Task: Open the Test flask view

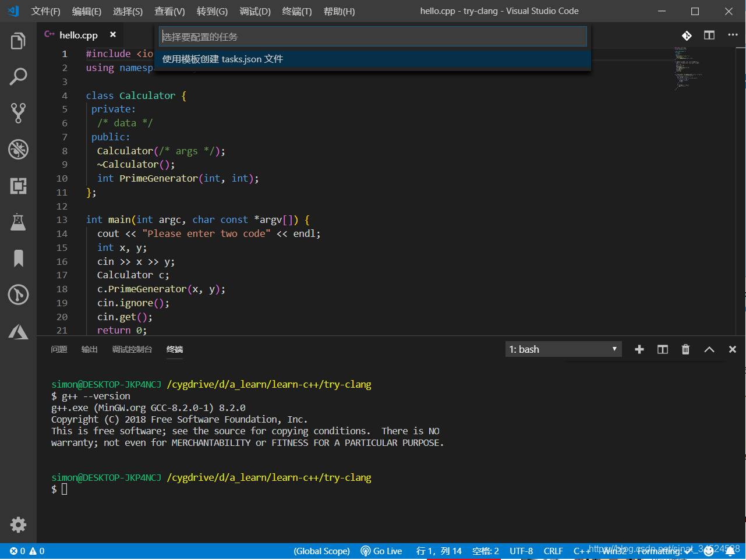Action: 18,222
